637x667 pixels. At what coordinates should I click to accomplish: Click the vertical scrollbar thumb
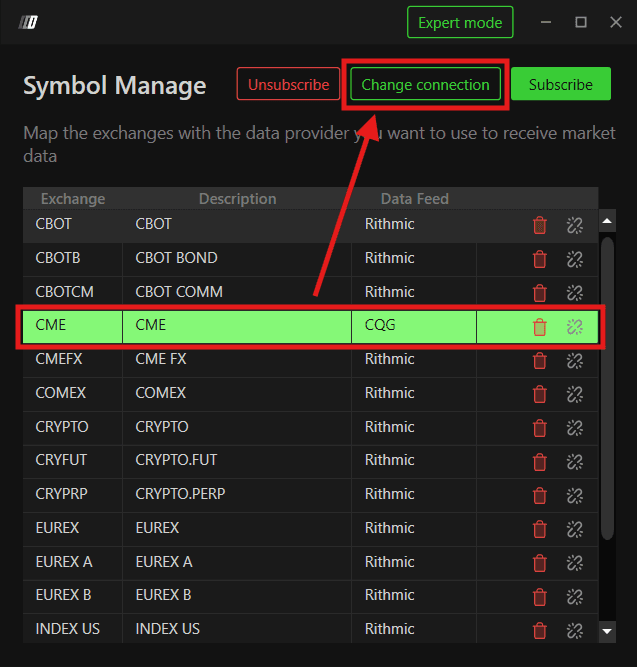[607, 388]
